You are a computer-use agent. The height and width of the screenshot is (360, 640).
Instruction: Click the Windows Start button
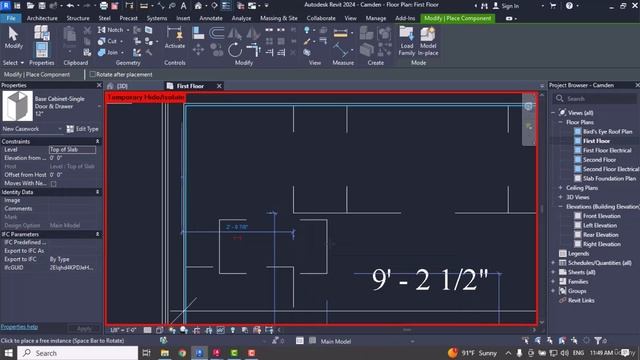[8, 353]
